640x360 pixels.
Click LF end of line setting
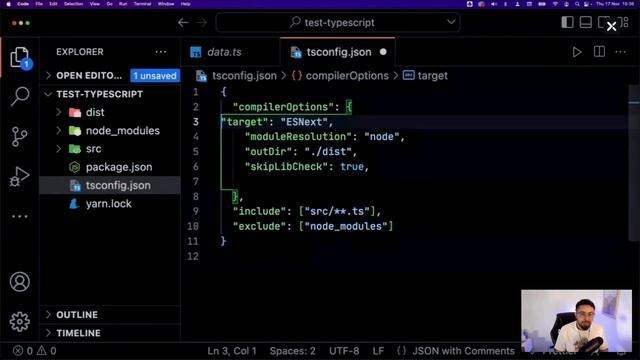coord(378,351)
